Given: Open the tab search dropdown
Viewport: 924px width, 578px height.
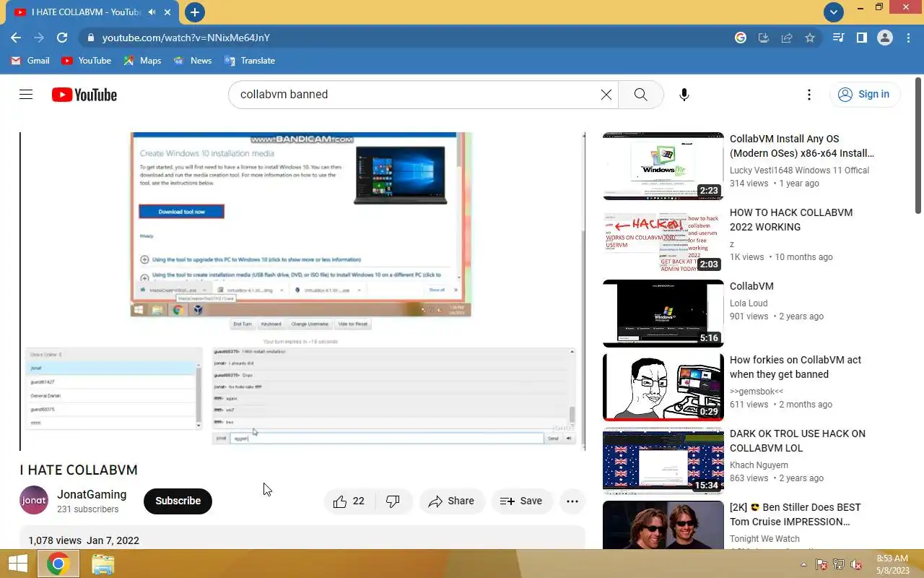Looking at the screenshot, I should [x=834, y=12].
